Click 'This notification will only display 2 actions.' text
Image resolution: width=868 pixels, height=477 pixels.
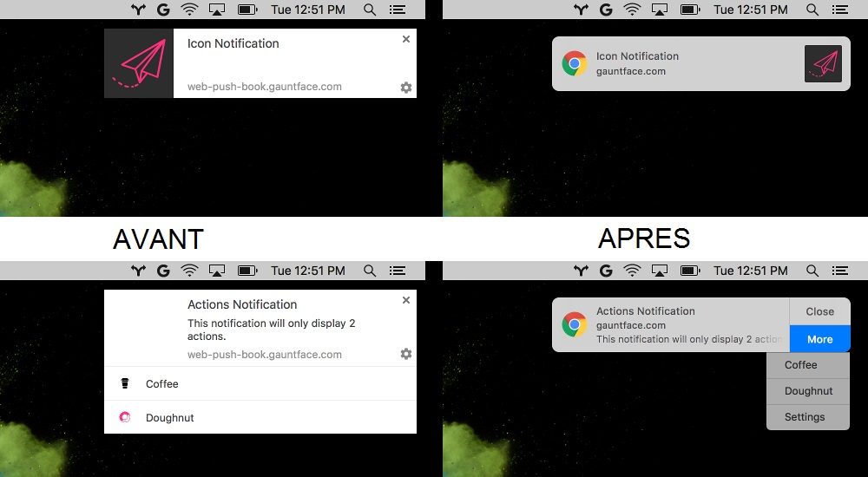click(x=271, y=330)
